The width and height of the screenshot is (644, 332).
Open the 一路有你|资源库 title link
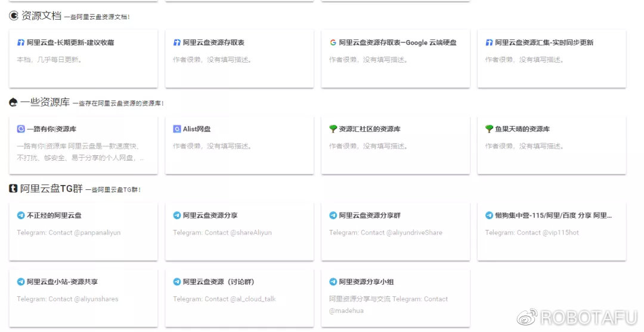click(x=51, y=129)
